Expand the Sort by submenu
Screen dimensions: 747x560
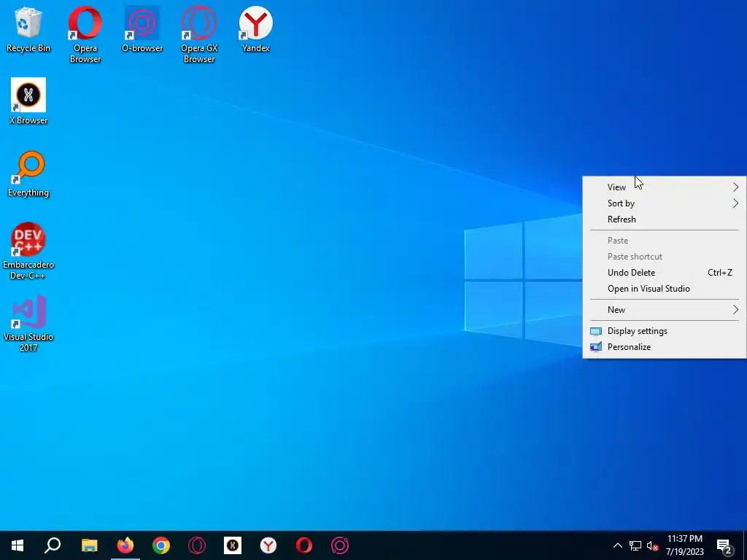pyautogui.click(x=664, y=203)
